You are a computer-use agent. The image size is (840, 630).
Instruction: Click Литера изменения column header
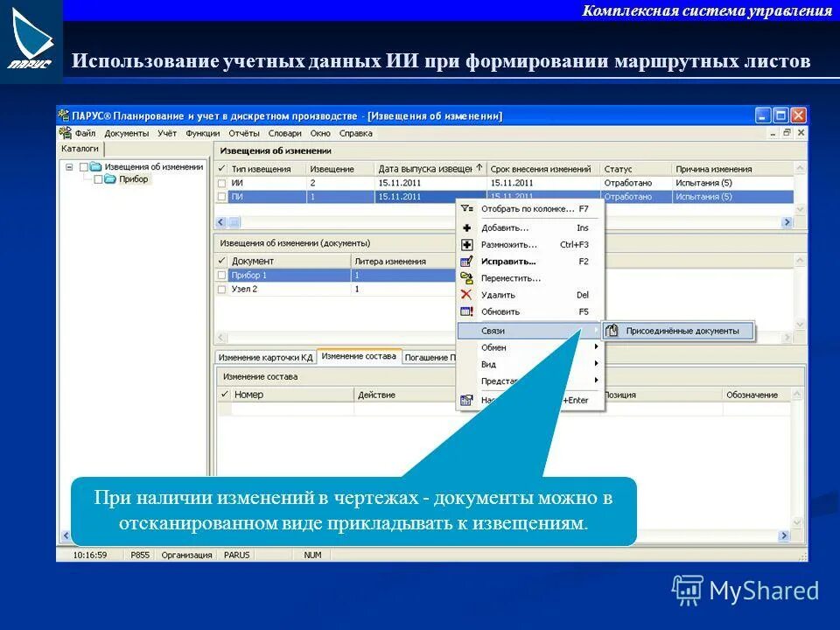point(402,261)
